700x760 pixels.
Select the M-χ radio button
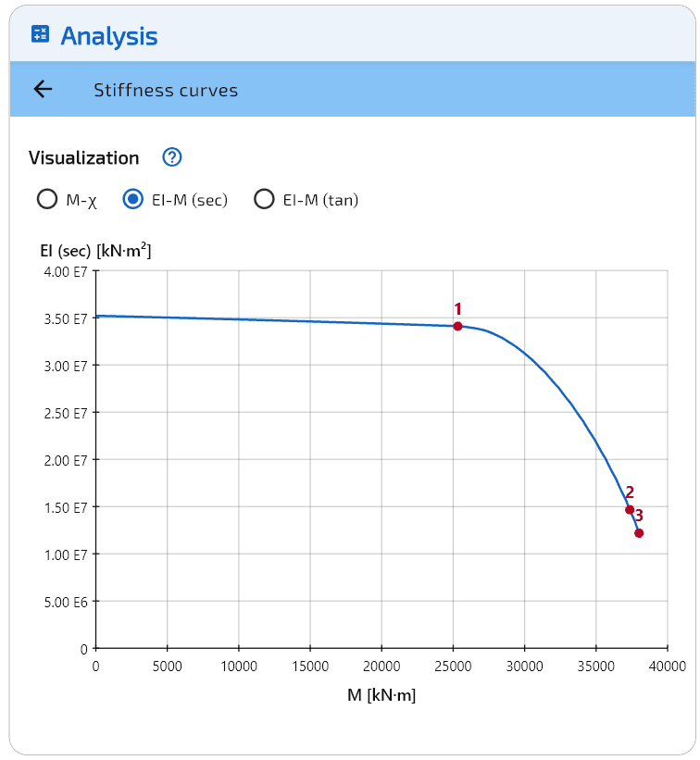(x=45, y=199)
